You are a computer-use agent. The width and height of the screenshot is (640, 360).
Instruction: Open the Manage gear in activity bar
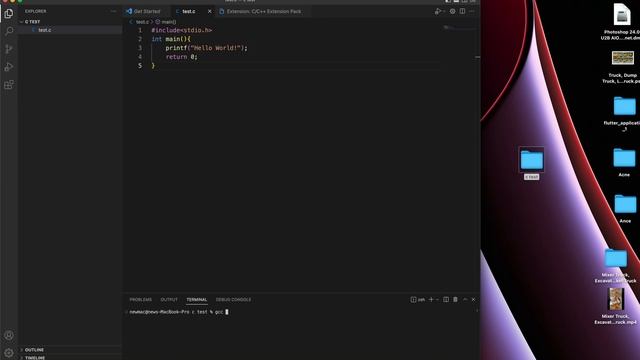tap(9, 353)
